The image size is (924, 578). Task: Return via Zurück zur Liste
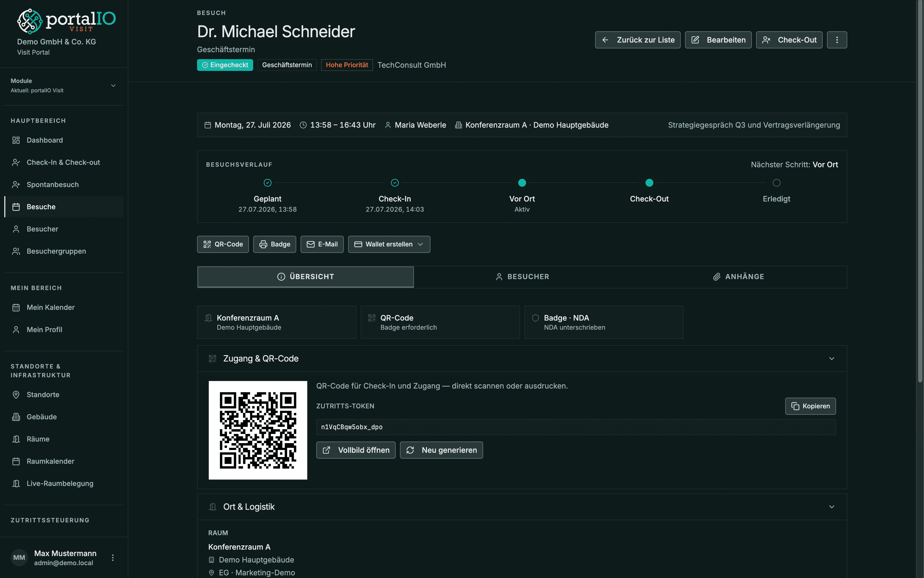coord(638,40)
